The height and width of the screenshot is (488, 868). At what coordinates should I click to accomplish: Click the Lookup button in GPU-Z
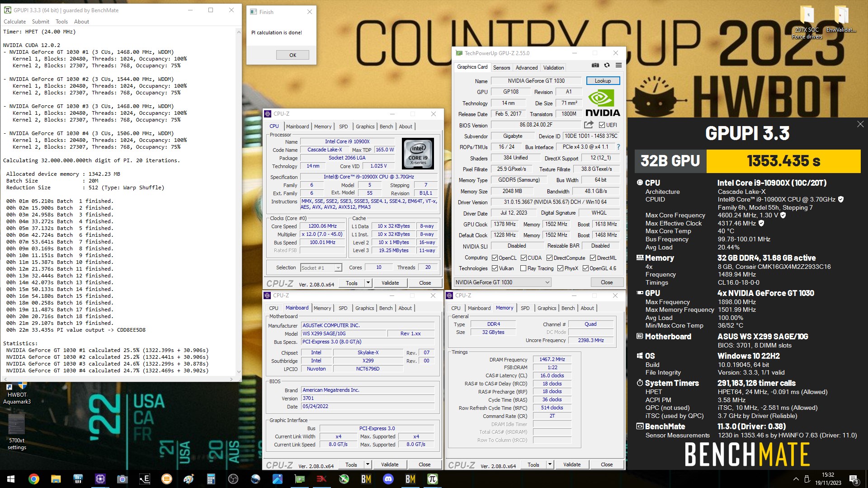click(x=603, y=81)
